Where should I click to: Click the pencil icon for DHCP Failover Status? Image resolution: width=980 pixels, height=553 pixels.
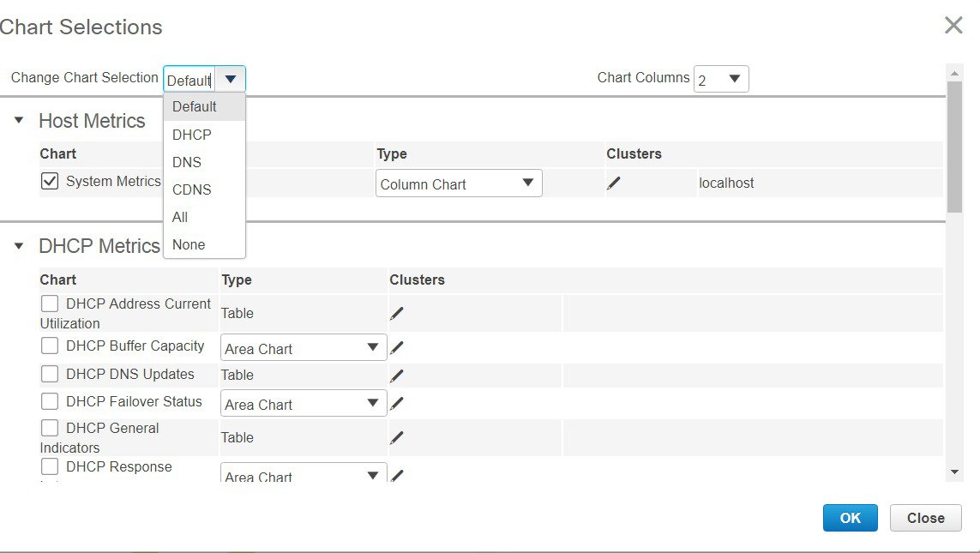396,404
